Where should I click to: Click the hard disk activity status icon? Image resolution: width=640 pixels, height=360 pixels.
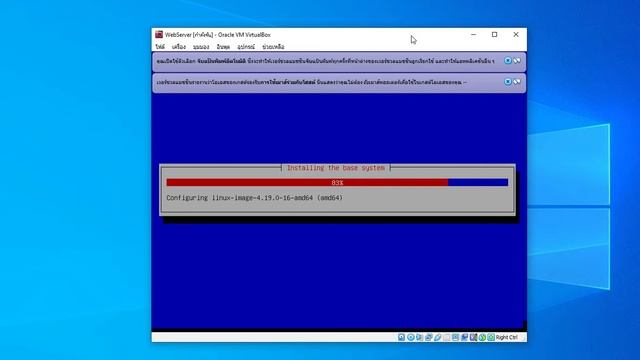pos(402,337)
